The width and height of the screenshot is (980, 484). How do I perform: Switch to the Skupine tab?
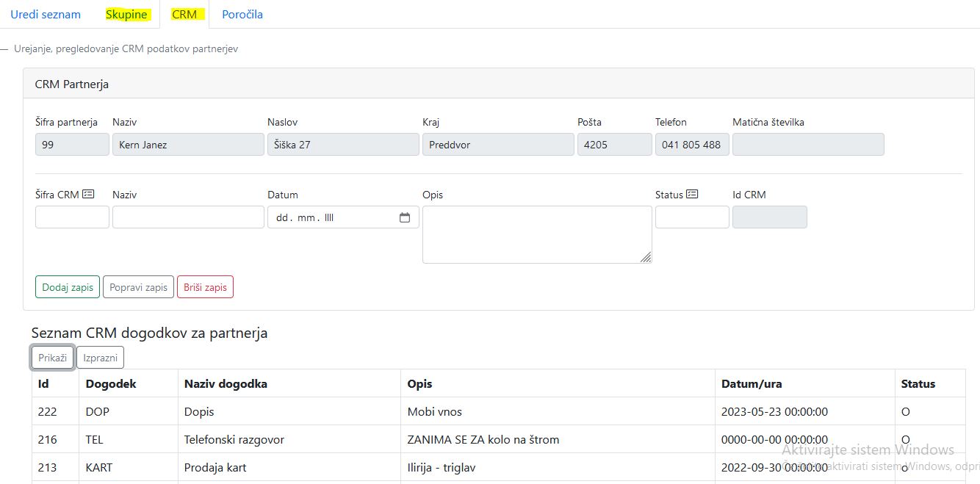127,15
